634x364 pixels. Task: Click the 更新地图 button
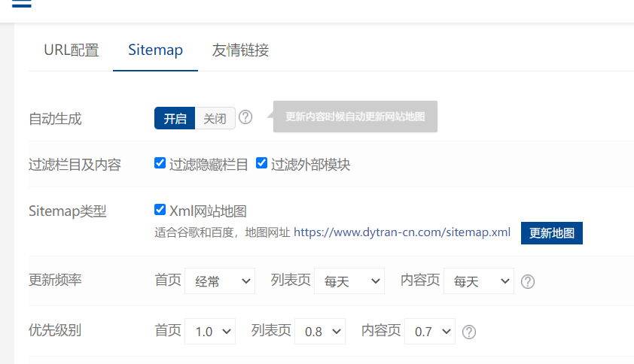click(551, 233)
